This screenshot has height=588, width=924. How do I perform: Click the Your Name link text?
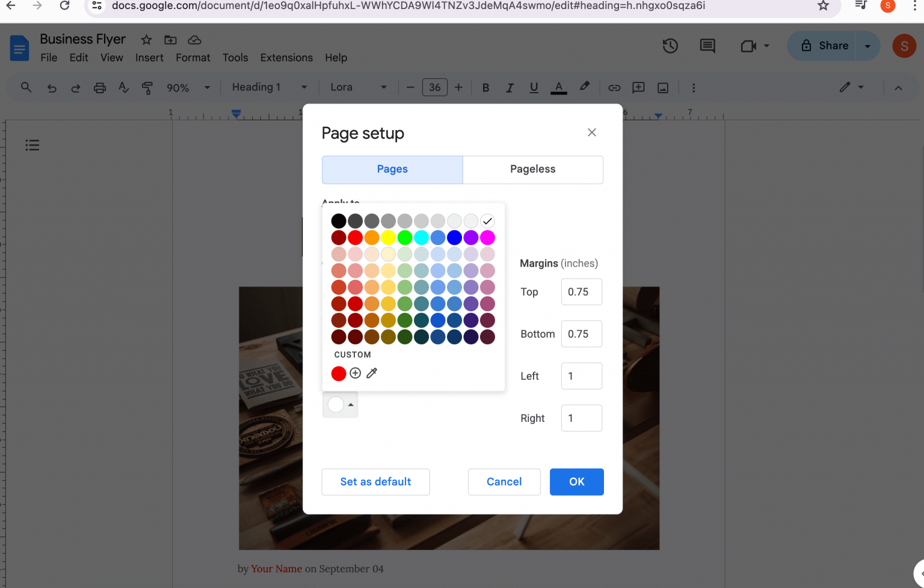[x=276, y=569]
